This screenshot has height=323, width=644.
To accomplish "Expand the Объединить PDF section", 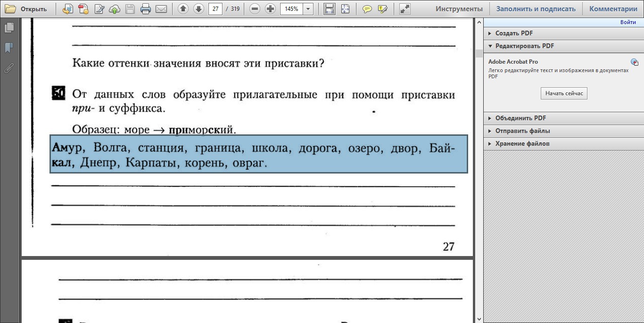I will pyautogui.click(x=520, y=118).
